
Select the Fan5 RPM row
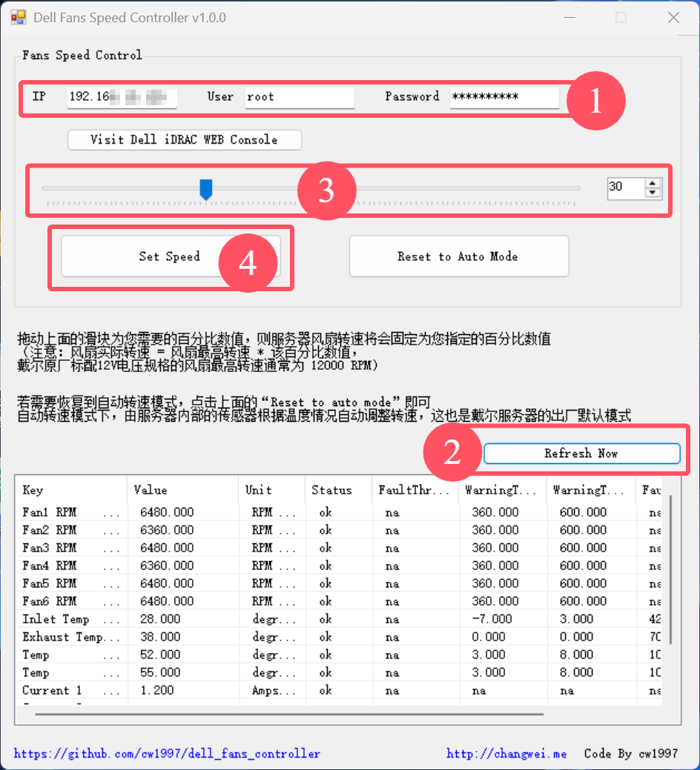[338, 583]
